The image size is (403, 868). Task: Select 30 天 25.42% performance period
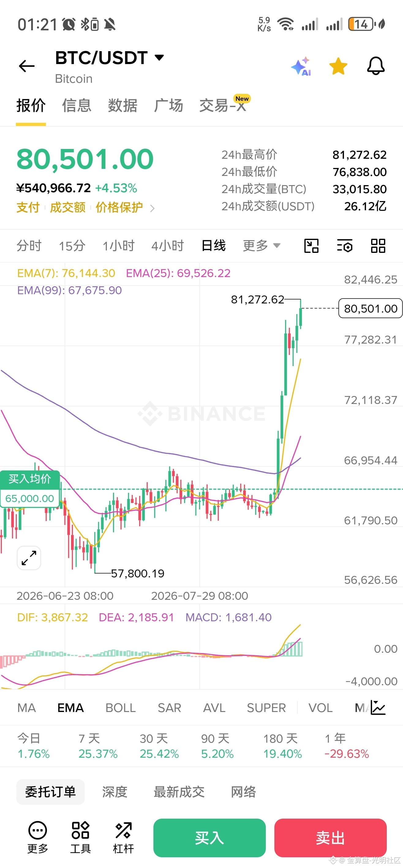tap(159, 746)
